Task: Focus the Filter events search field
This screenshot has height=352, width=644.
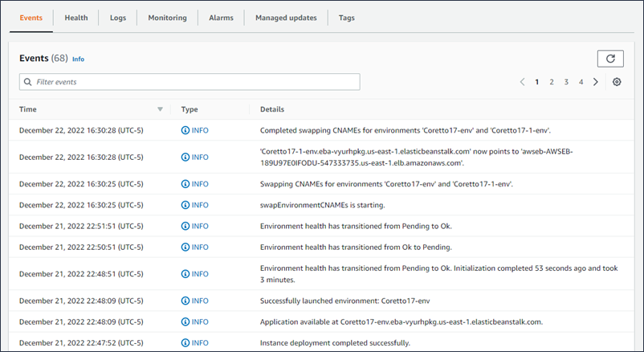Action: 193,82
